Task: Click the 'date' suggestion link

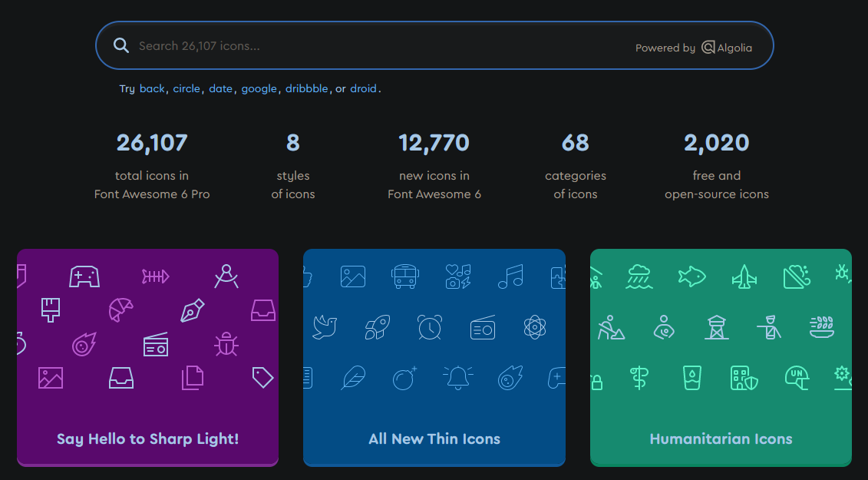Action: point(220,88)
